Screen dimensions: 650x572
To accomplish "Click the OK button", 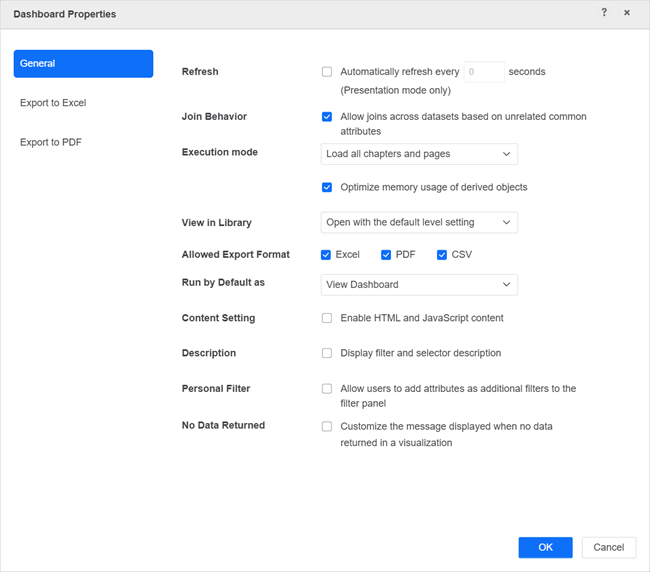I will (545, 547).
